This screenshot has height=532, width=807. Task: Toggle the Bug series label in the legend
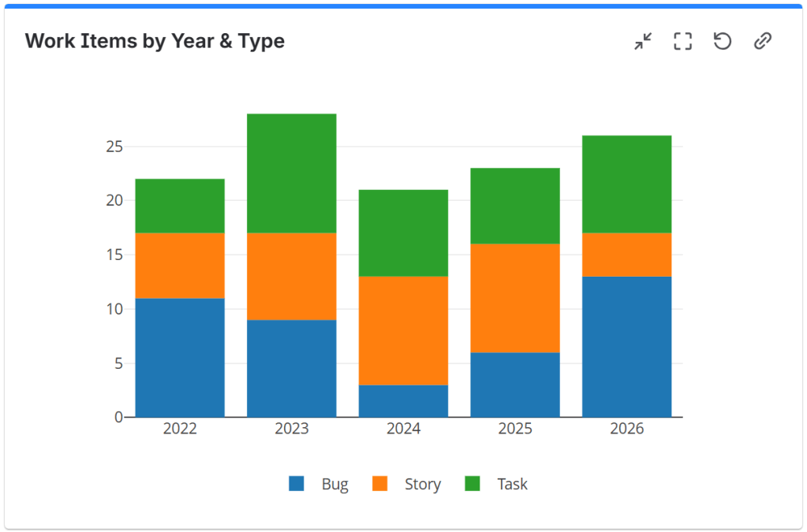[334, 484]
